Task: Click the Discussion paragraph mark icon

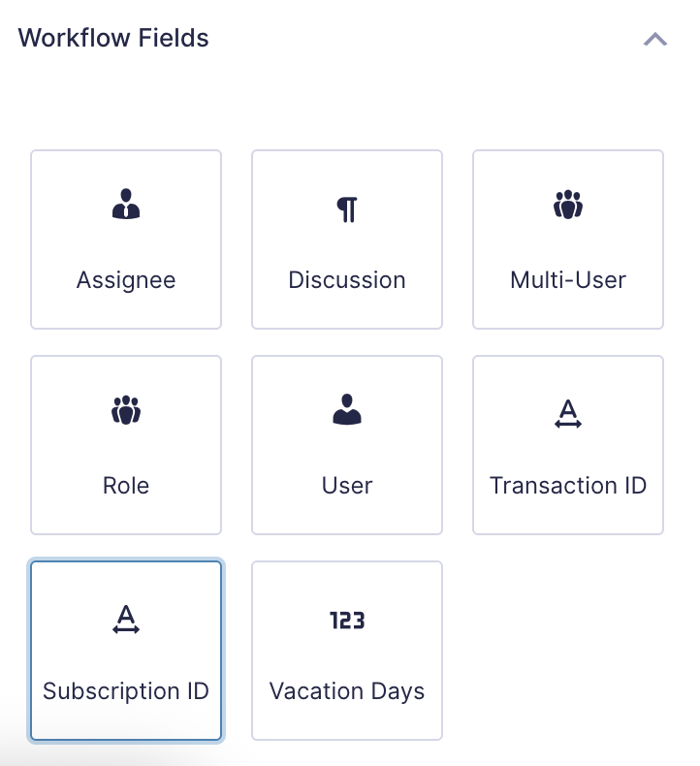Action: pyautogui.click(x=347, y=208)
